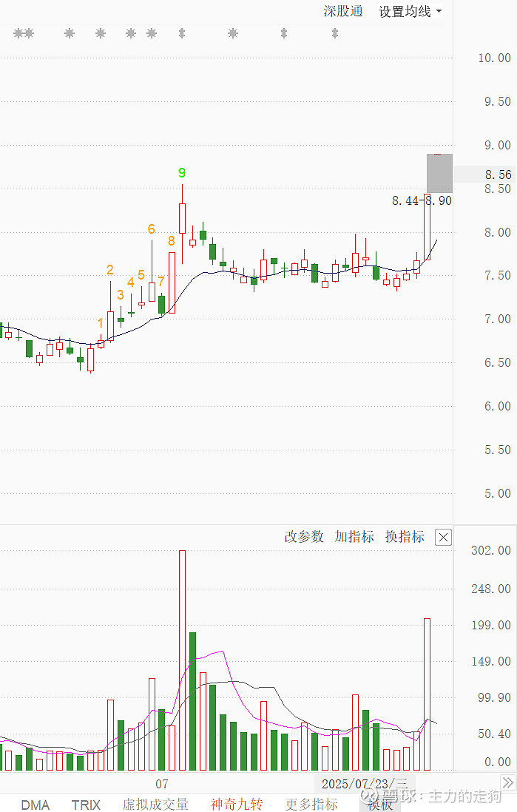Open the 模板 tab
Viewport: 517px width, 812px height.
point(380,804)
